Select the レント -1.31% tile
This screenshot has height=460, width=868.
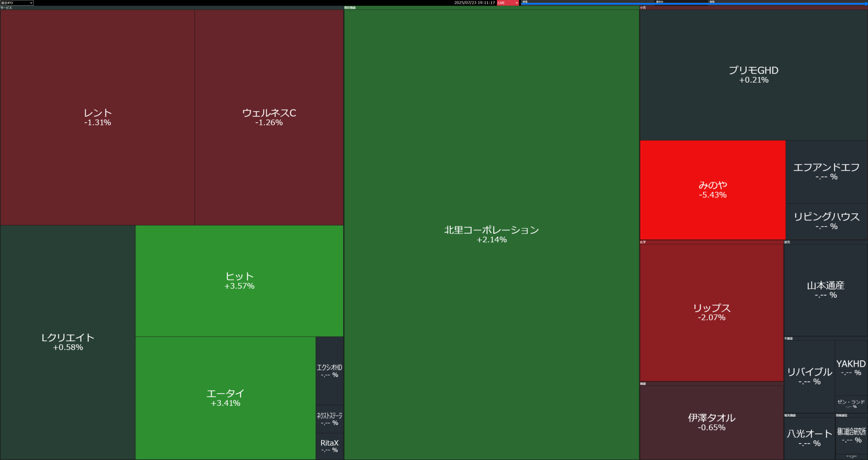point(97,117)
